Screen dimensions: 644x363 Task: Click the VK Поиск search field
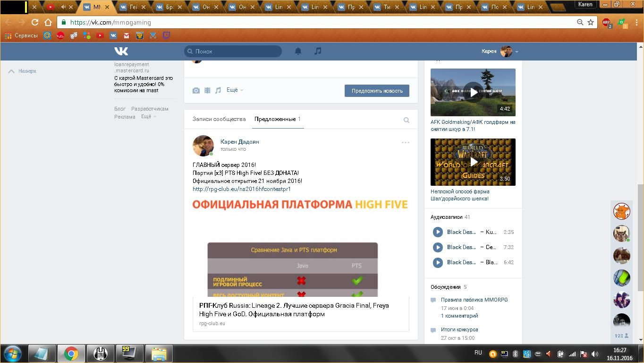click(233, 51)
